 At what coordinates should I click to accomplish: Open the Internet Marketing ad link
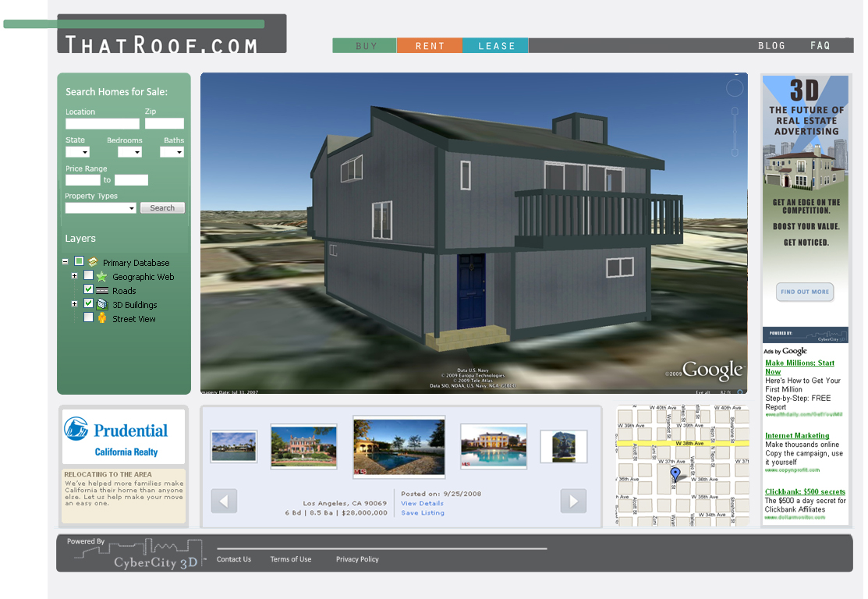[797, 436]
